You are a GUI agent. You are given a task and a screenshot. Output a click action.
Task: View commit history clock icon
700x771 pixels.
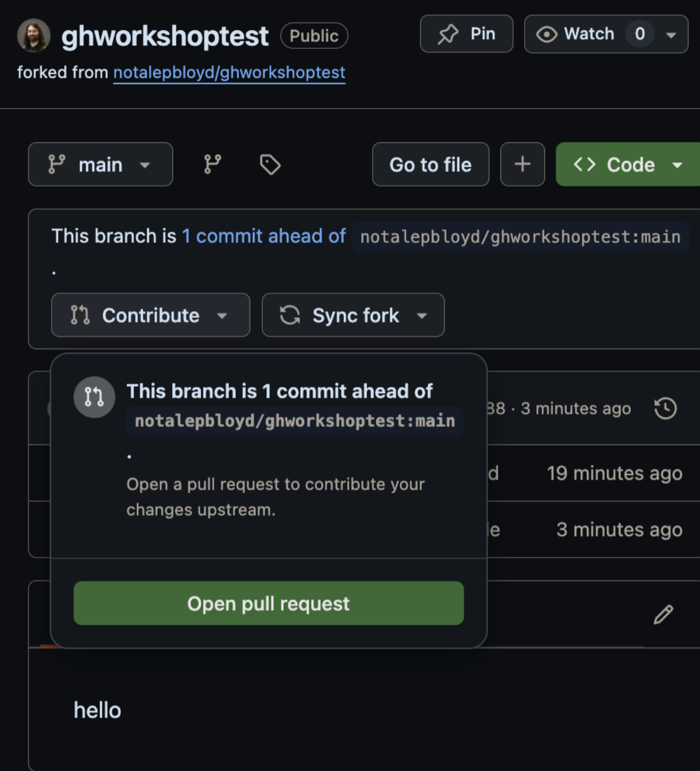pyautogui.click(x=665, y=408)
